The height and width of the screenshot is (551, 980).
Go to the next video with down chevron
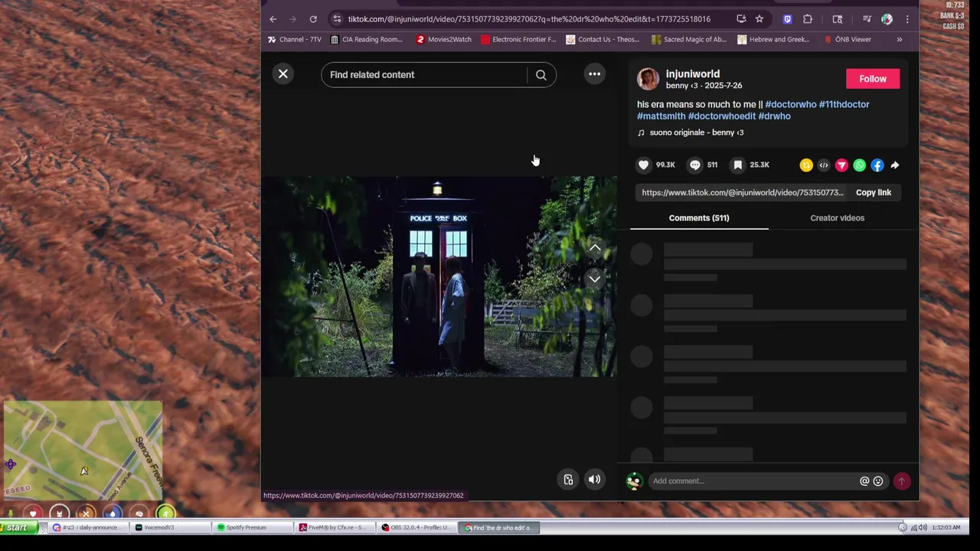pyautogui.click(x=595, y=279)
